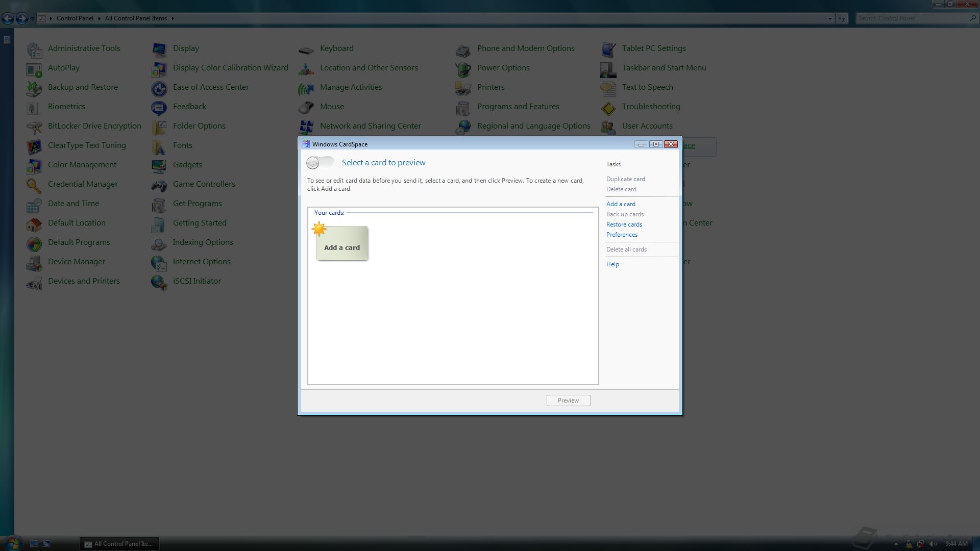Open Tablet PC Settings icon
Screen dimensions: 980x551
click(608, 49)
